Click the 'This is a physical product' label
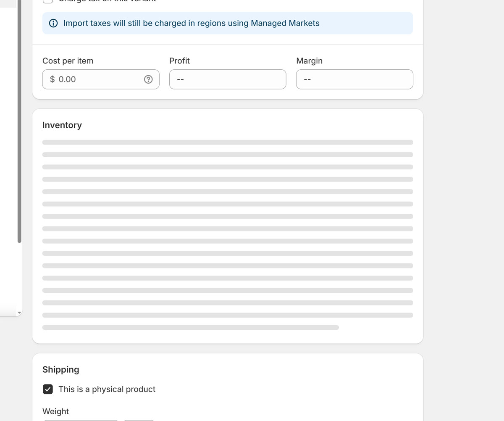504x421 pixels. pos(107,389)
